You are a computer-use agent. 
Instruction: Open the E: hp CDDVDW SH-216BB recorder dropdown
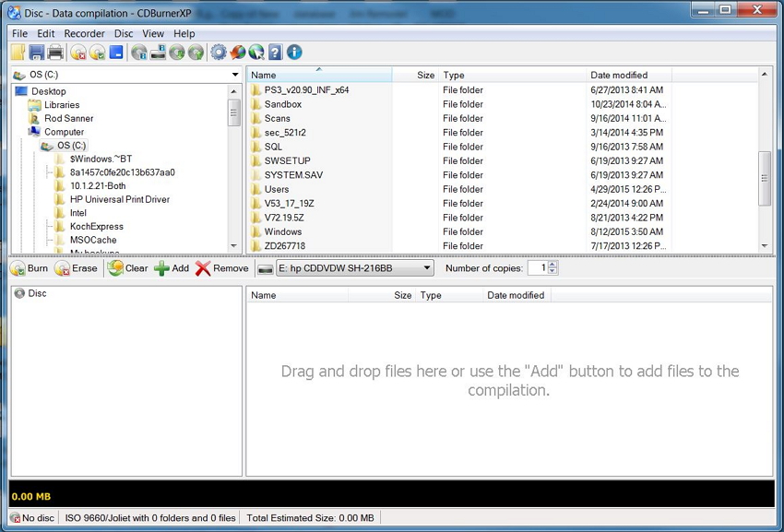click(x=354, y=268)
